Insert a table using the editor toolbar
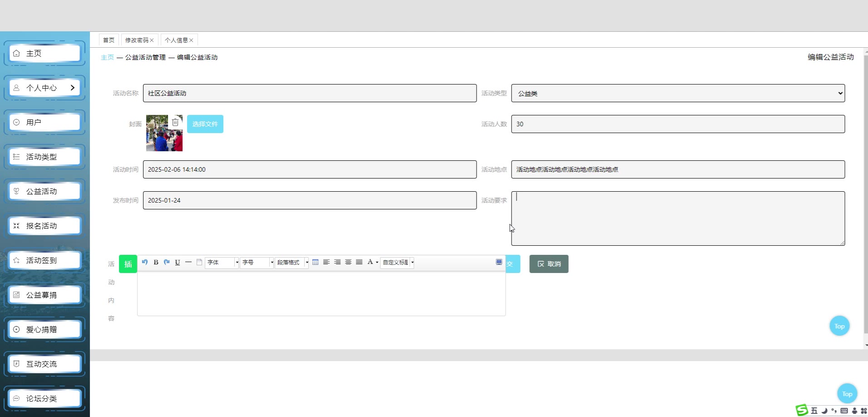Image resolution: width=868 pixels, height=417 pixels. coord(316,262)
